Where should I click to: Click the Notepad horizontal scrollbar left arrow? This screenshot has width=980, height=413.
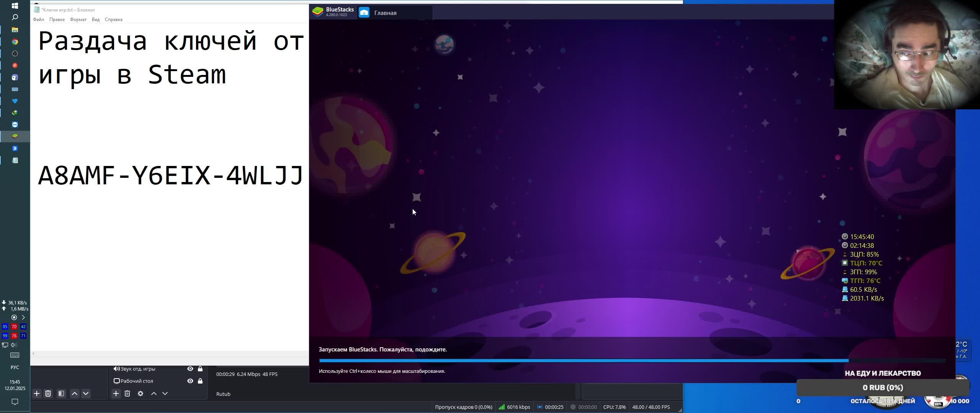click(x=34, y=353)
